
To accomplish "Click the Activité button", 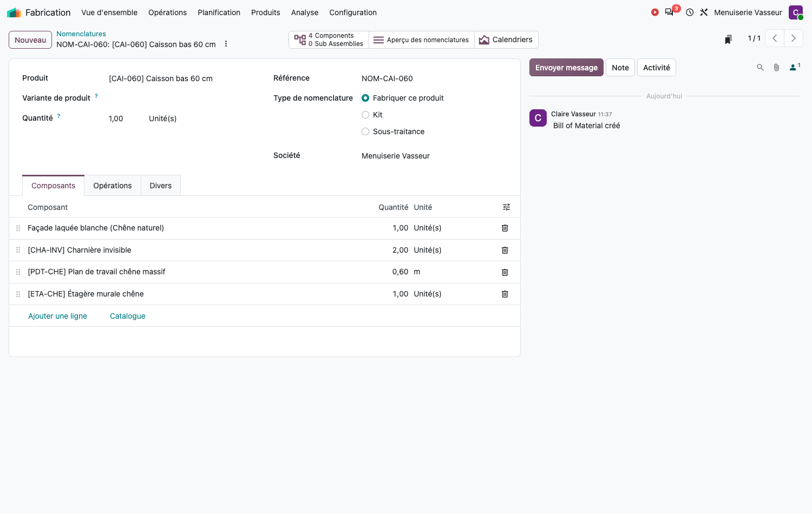I will 657,68.
